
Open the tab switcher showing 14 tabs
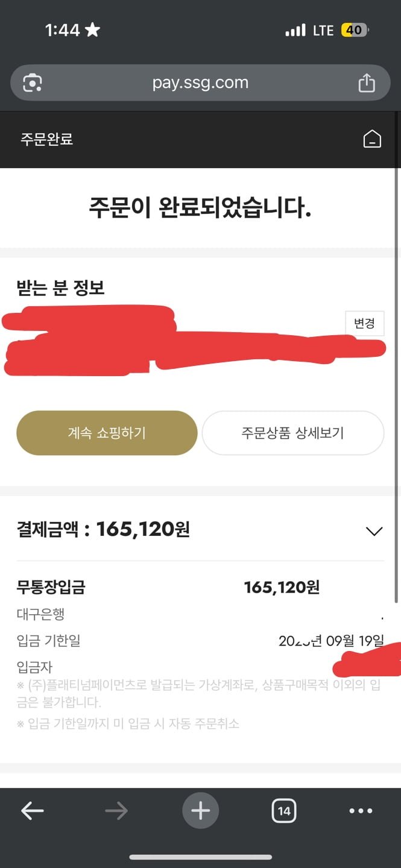pyautogui.click(x=284, y=811)
